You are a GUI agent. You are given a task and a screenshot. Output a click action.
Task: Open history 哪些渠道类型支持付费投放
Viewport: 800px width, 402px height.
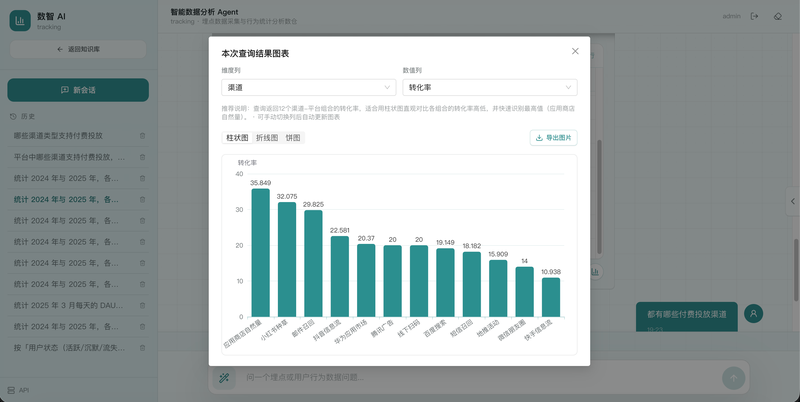[x=58, y=136]
